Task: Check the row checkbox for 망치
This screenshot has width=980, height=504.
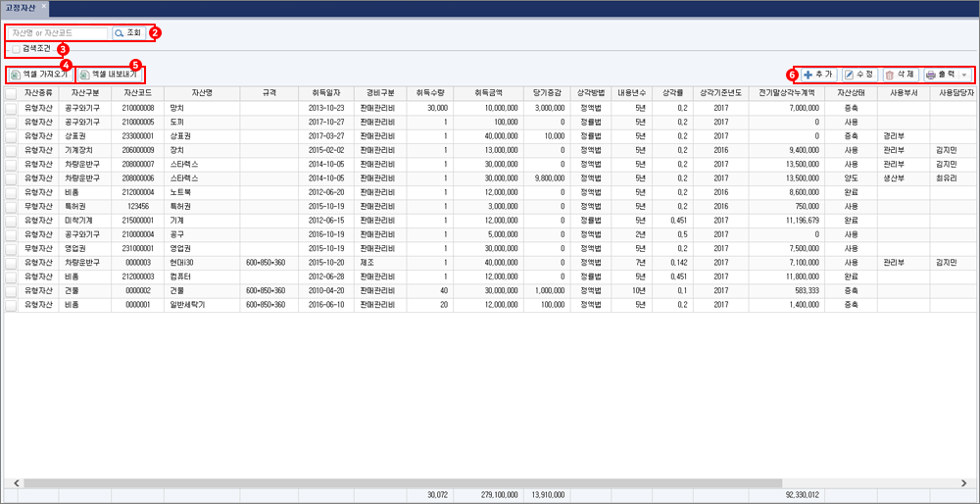Action: click(x=10, y=106)
